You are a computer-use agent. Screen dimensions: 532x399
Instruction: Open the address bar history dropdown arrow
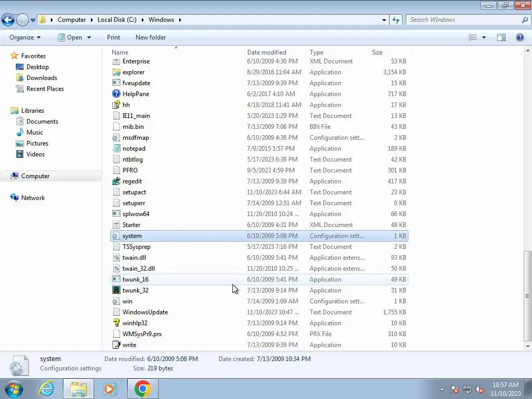[x=384, y=20]
